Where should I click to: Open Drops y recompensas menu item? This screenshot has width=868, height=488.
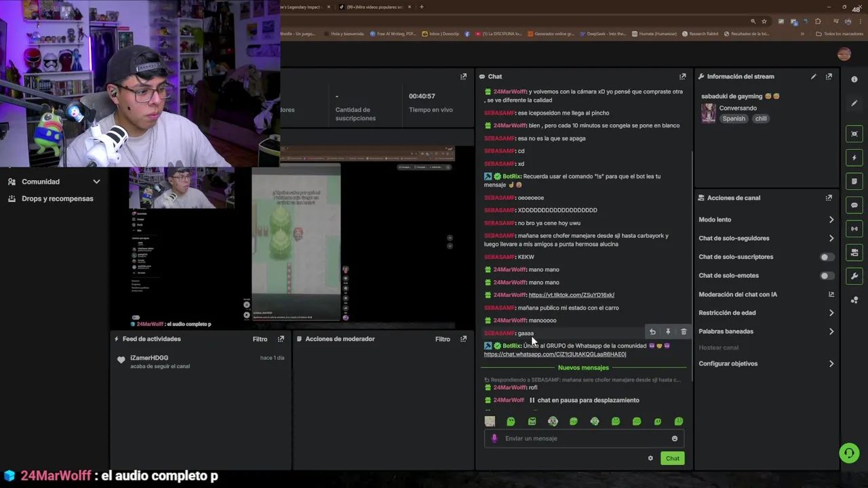[x=51, y=199]
